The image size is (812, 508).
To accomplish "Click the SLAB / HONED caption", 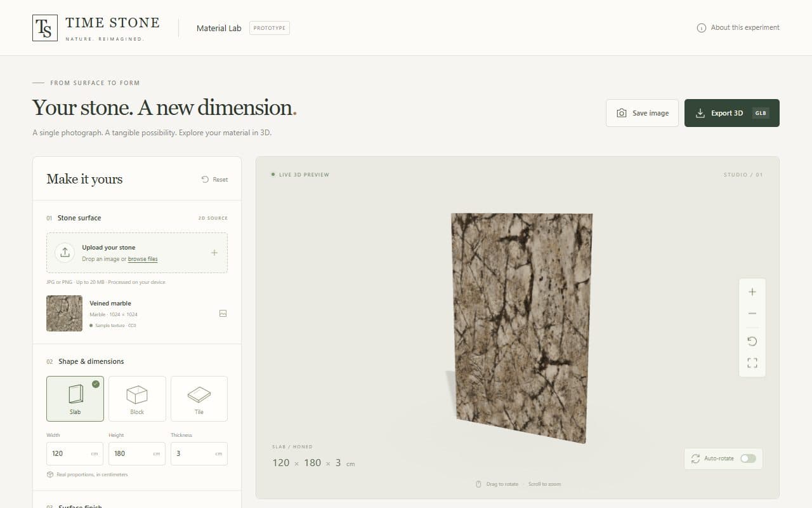I will tap(292, 447).
